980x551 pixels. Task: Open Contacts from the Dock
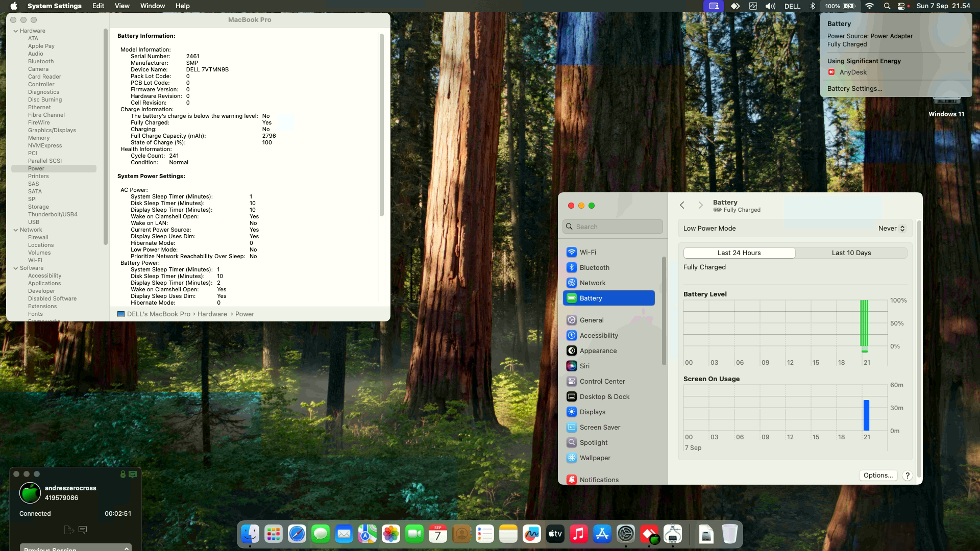pyautogui.click(x=461, y=534)
